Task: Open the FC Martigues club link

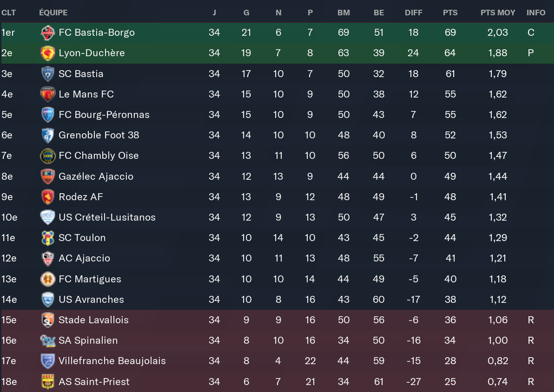Action: (90, 279)
